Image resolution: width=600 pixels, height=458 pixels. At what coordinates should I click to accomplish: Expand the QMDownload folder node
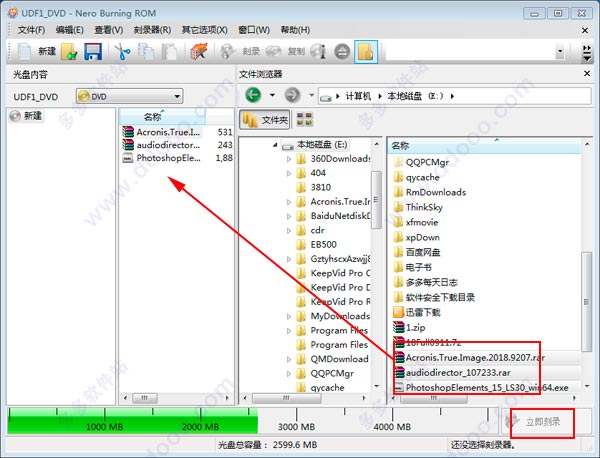click(x=289, y=359)
